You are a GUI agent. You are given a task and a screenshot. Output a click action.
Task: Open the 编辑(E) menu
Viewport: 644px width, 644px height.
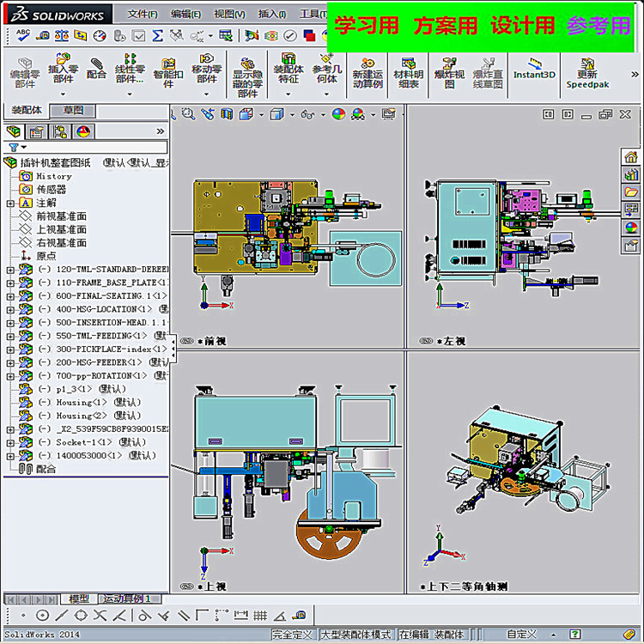click(185, 15)
